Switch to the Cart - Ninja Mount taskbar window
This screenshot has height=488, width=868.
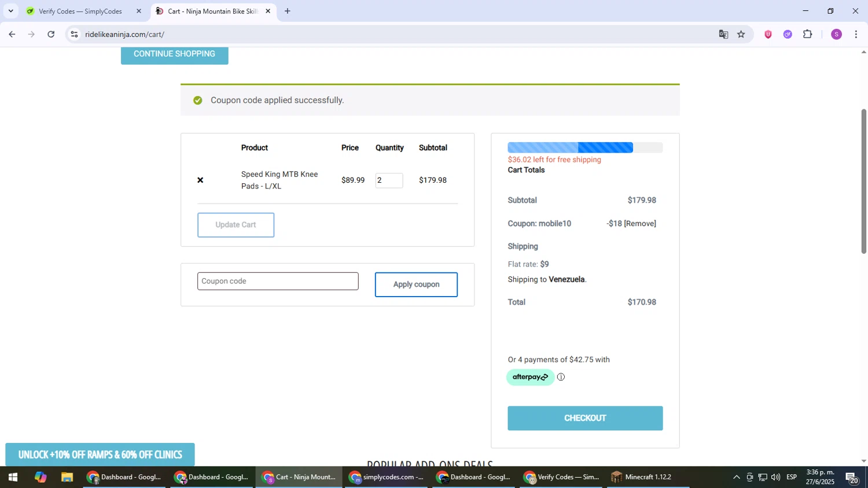299,478
